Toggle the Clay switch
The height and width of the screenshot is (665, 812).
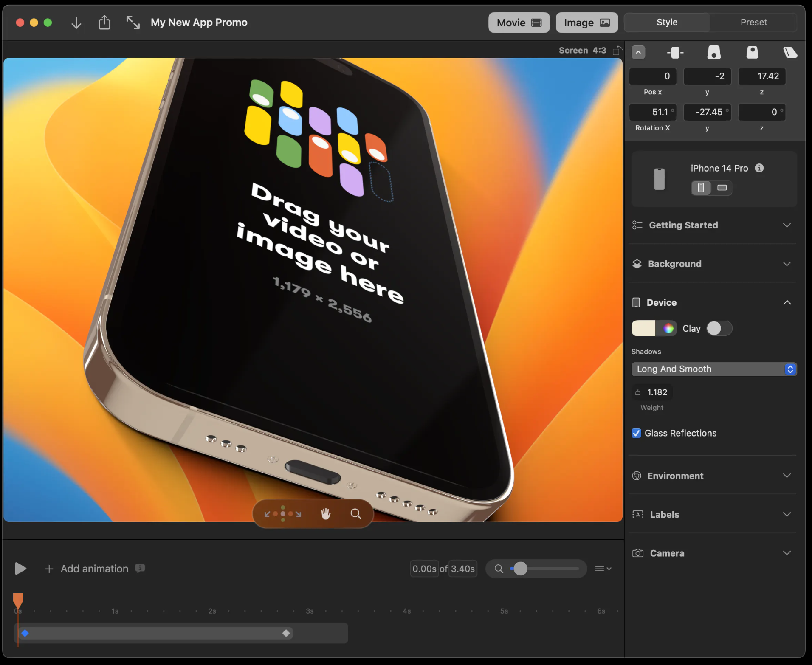pos(719,328)
